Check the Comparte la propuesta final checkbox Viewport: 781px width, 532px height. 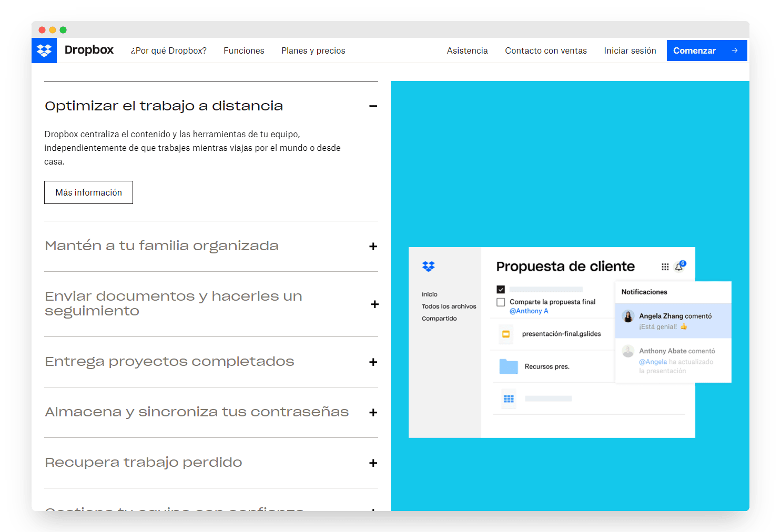coord(501,302)
